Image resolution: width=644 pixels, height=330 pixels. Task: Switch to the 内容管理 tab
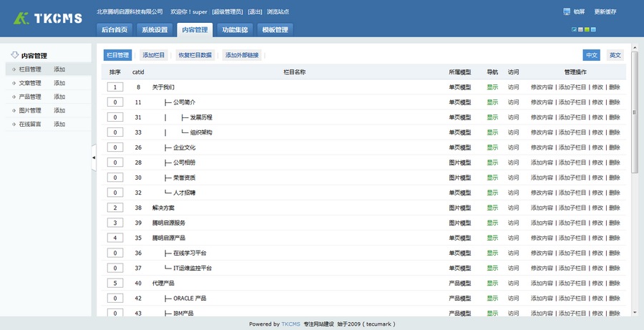[195, 29]
